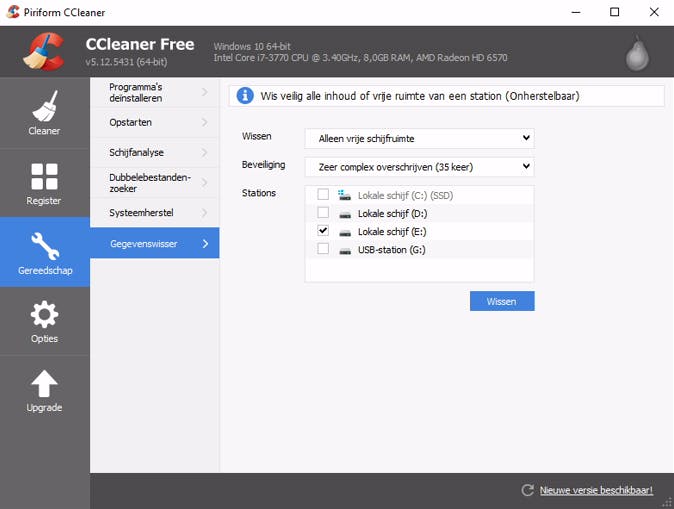The image size is (674, 509).
Task: Click the window resize grip corner
Action: tap(668, 503)
